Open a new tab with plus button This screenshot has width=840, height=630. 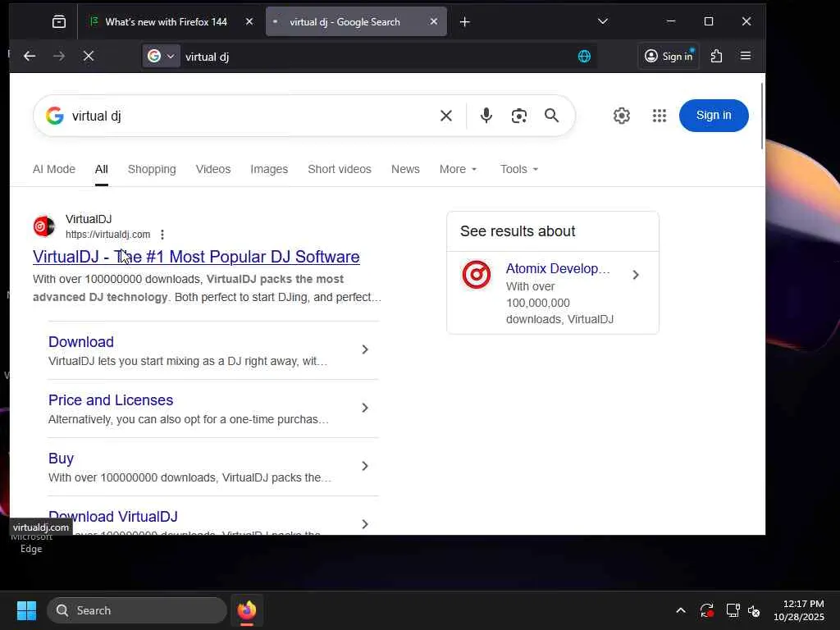point(464,21)
